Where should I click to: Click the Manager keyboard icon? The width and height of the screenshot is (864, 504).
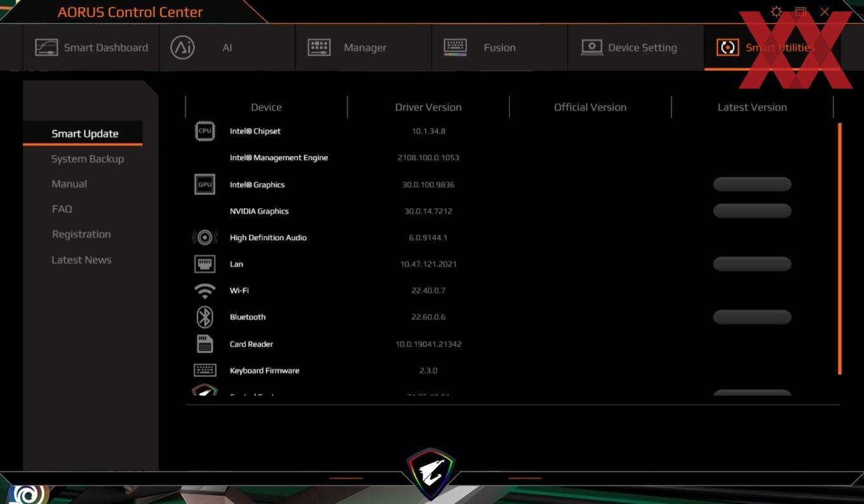click(x=319, y=47)
